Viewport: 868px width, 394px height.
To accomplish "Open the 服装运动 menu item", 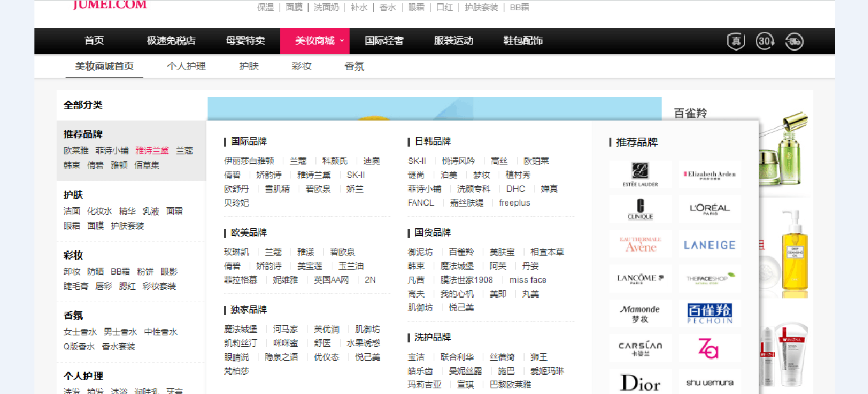I will click(x=453, y=41).
